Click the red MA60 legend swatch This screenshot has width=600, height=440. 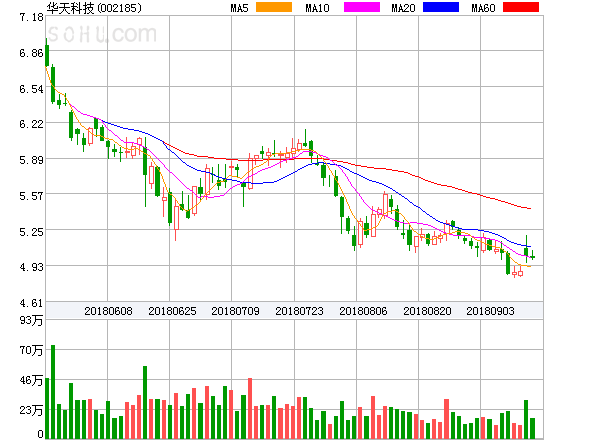[x=521, y=7]
